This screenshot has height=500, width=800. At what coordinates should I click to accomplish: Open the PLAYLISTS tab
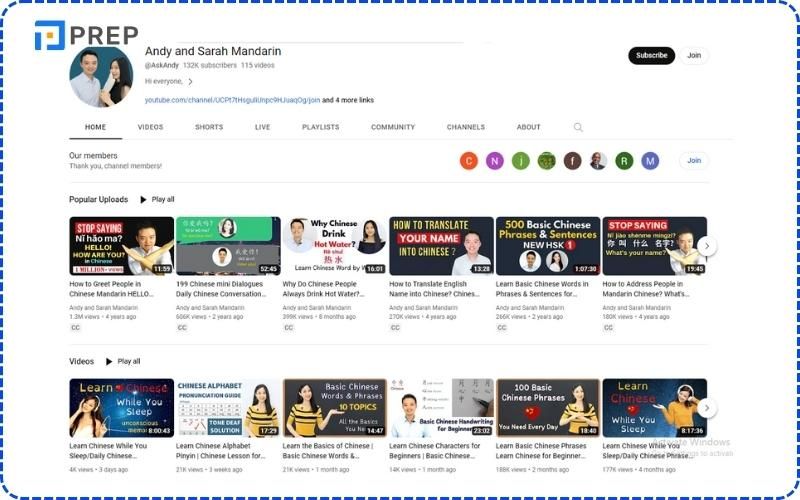pyautogui.click(x=320, y=127)
